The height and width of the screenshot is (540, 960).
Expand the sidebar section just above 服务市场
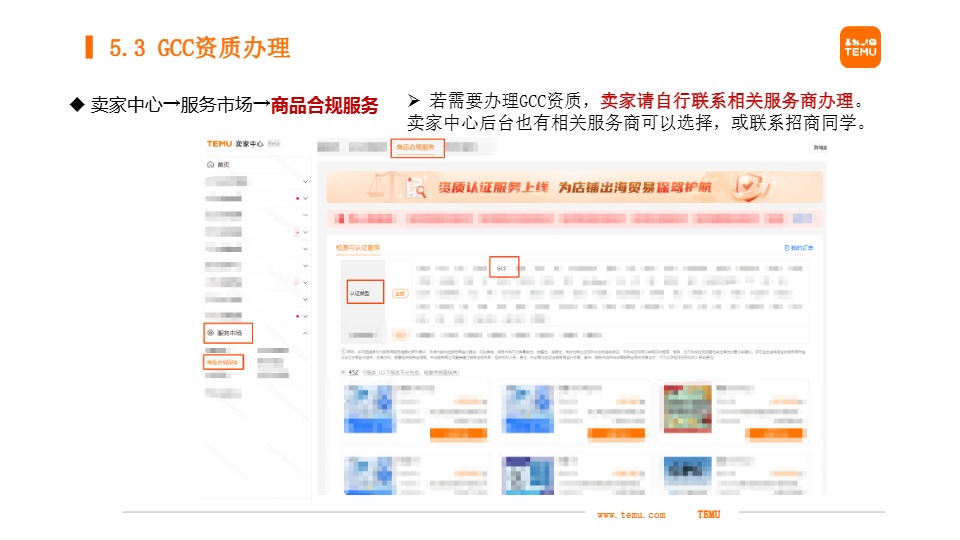pyautogui.click(x=305, y=317)
